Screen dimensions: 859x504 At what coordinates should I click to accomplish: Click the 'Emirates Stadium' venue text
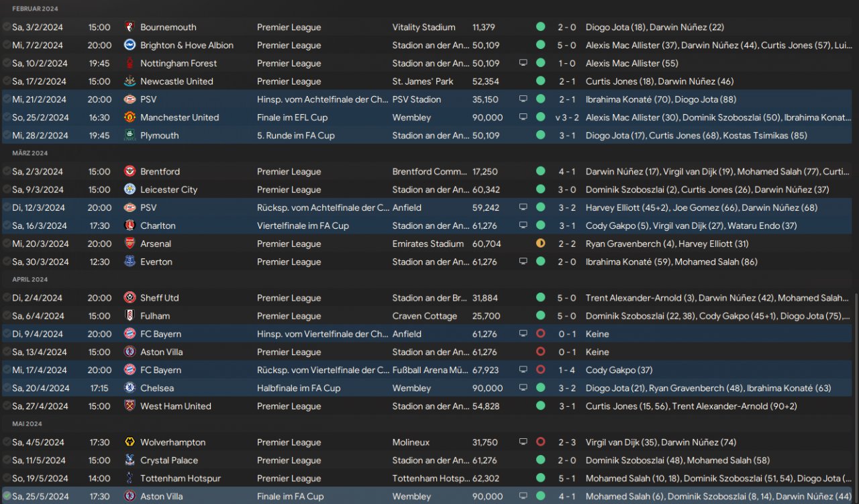click(428, 244)
